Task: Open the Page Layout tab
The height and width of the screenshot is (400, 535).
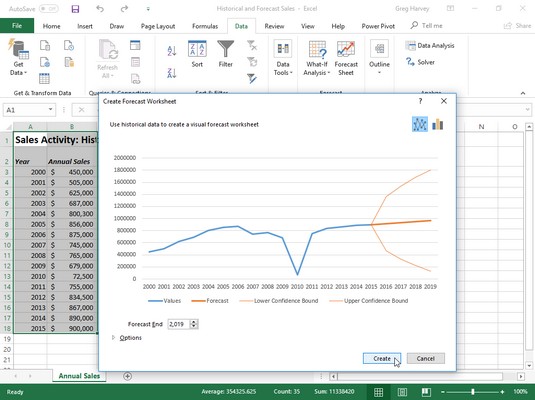Action: [x=158, y=26]
